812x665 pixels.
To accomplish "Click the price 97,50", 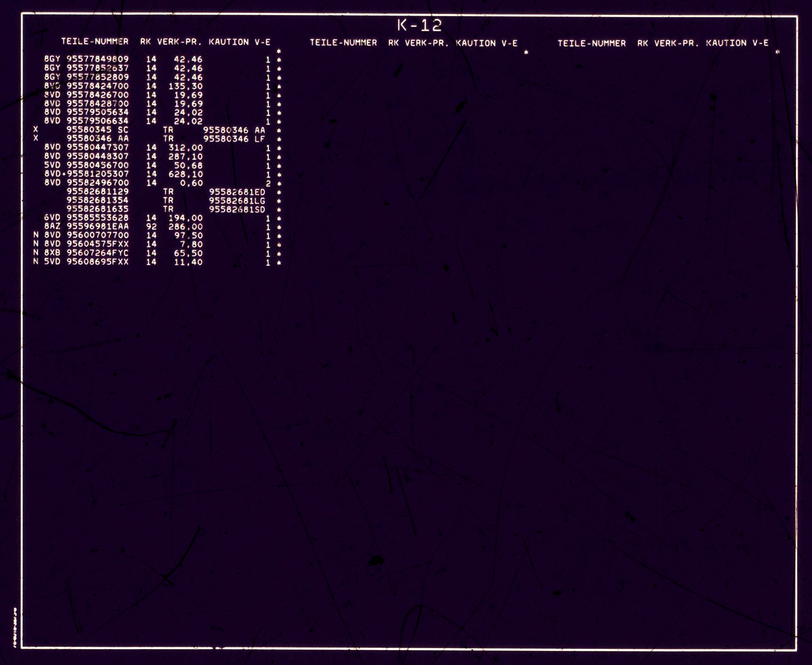I will [188, 236].
